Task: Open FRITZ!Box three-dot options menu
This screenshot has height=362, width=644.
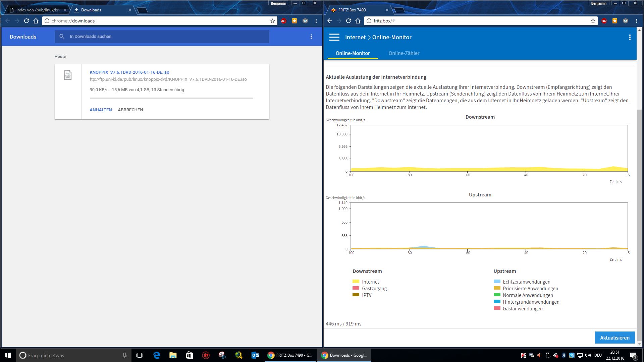Action: point(630,37)
